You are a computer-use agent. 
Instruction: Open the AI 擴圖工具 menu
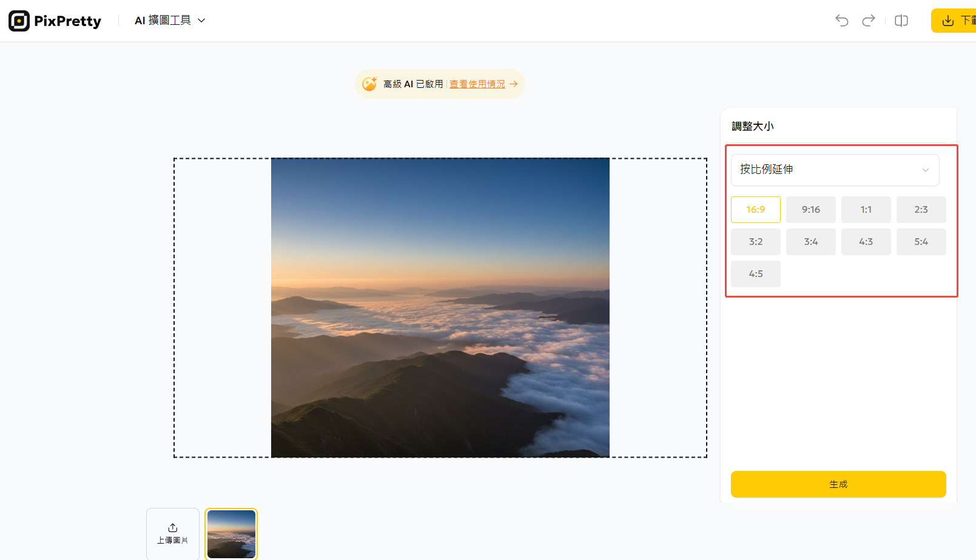point(163,20)
